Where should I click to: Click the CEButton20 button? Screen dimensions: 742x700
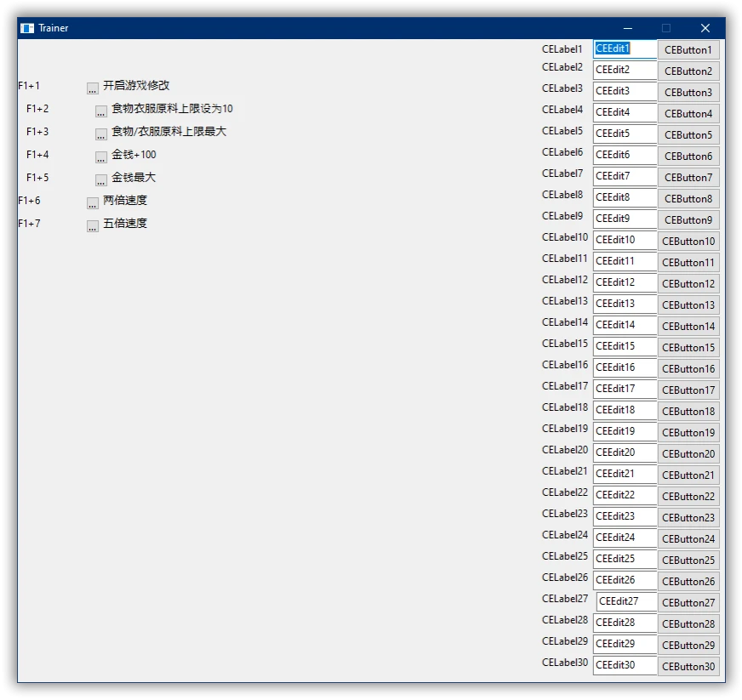(688, 454)
